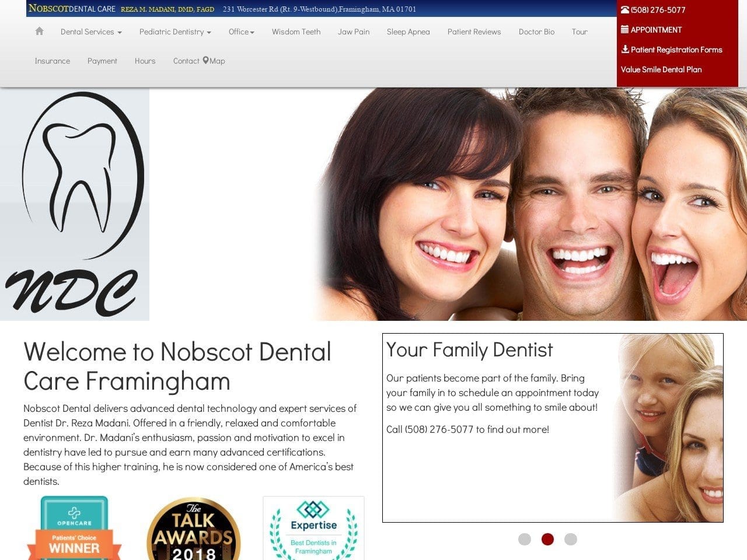Expand the Pediatric Dentistry dropdown
Image resolution: width=747 pixels, height=560 pixels.
point(175,32)
